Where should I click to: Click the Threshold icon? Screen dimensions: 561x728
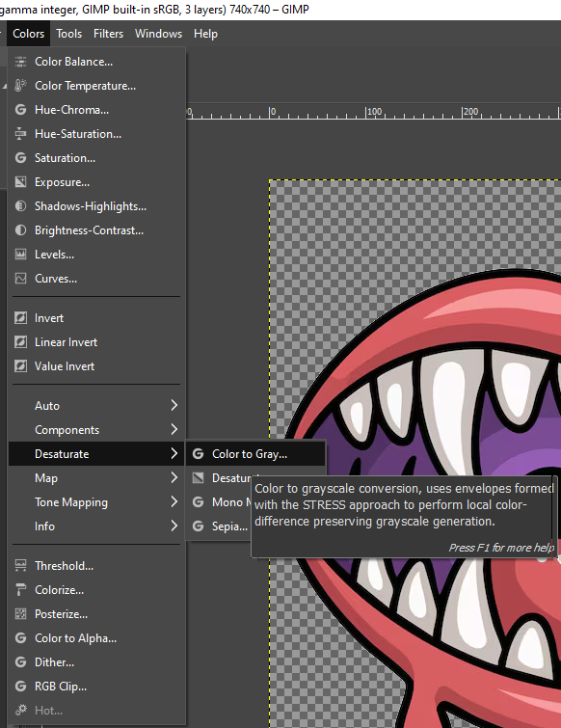click(20, 566)
